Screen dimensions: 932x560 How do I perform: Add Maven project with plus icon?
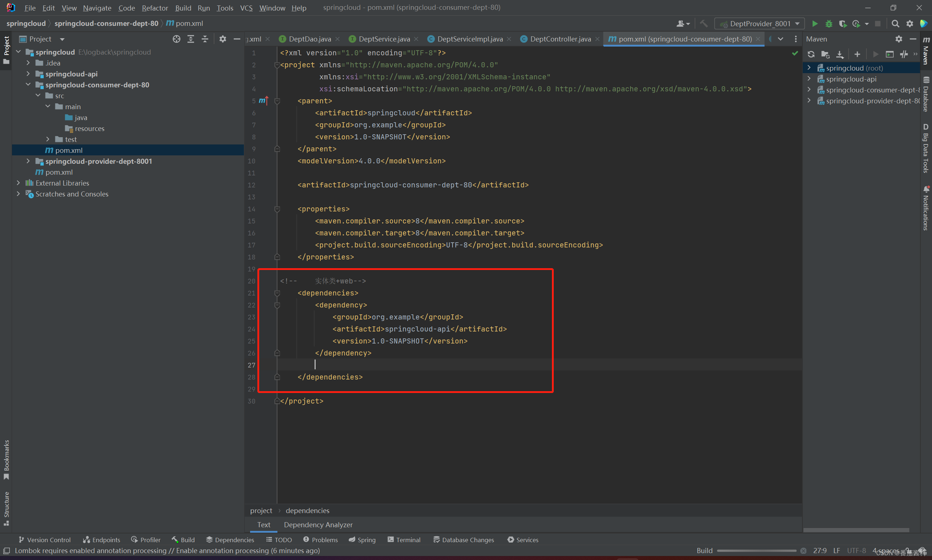857,54
